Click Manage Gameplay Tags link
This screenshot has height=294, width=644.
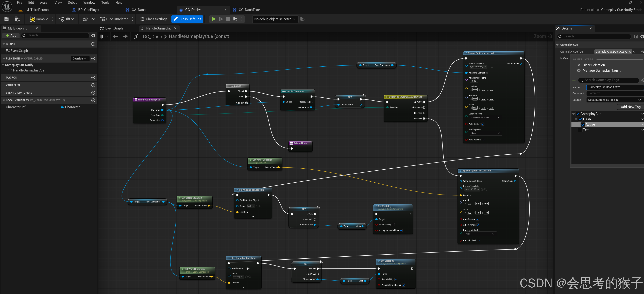(602, 71)
